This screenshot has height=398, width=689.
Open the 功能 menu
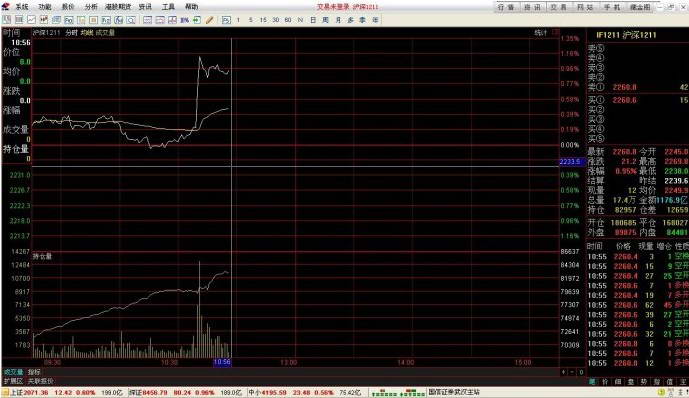[x=44, y=7]
